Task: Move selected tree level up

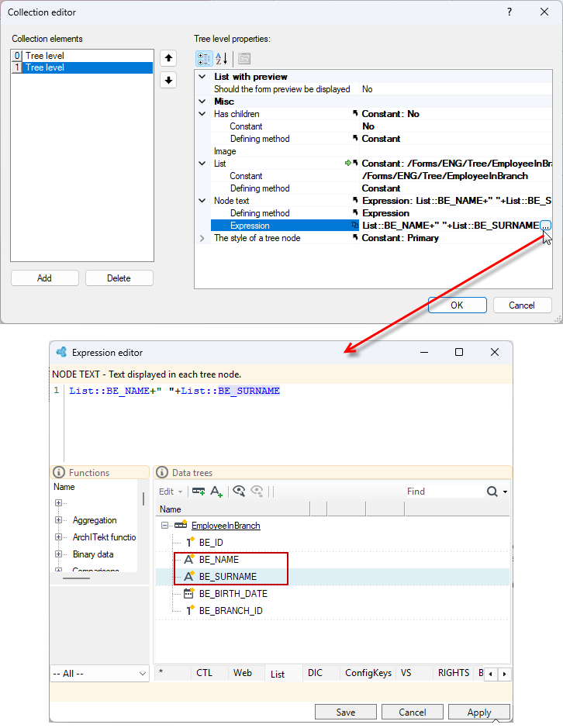Action: 168,58
